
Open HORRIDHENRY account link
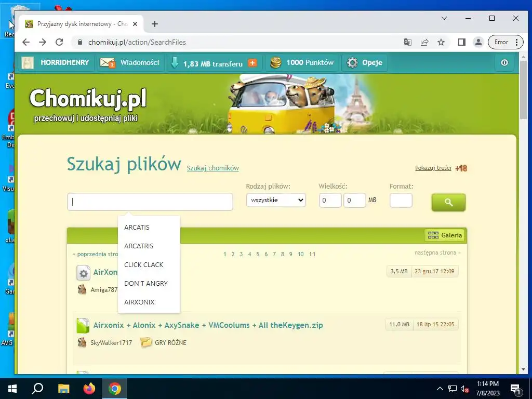pos(65,62)
